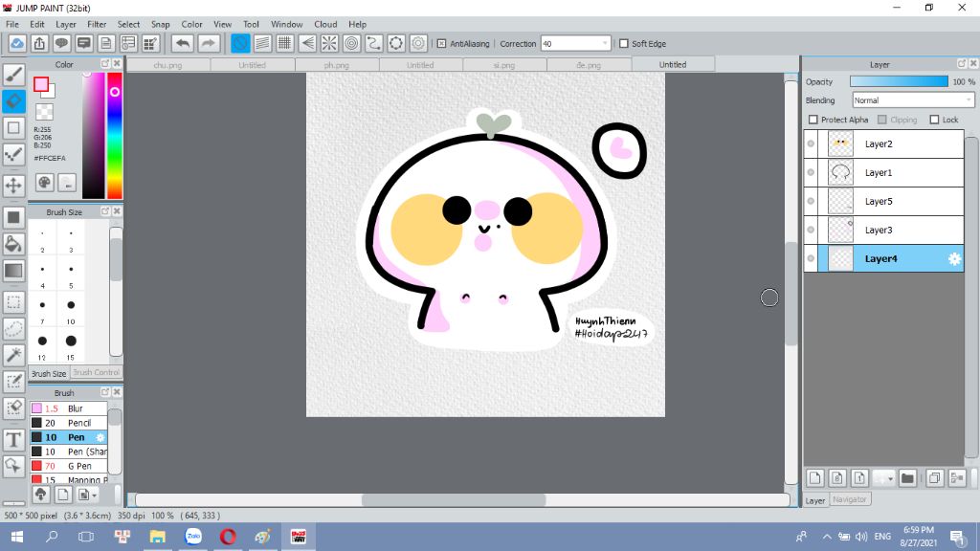Viewport: 980px width, 551px height.
Task: Toggle visibility of Layer4
Action: 812,258
